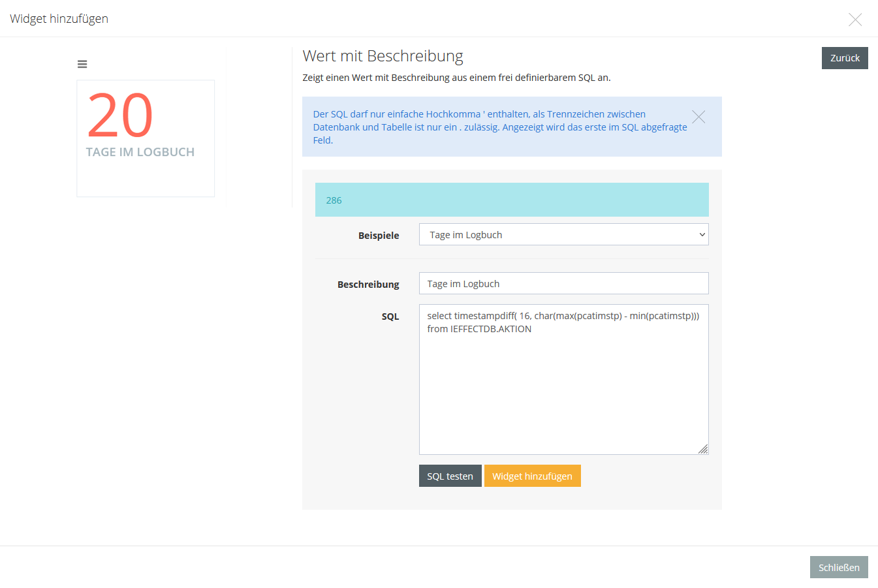
Task: Focus the SQL query text area
Action: (563, 385)
